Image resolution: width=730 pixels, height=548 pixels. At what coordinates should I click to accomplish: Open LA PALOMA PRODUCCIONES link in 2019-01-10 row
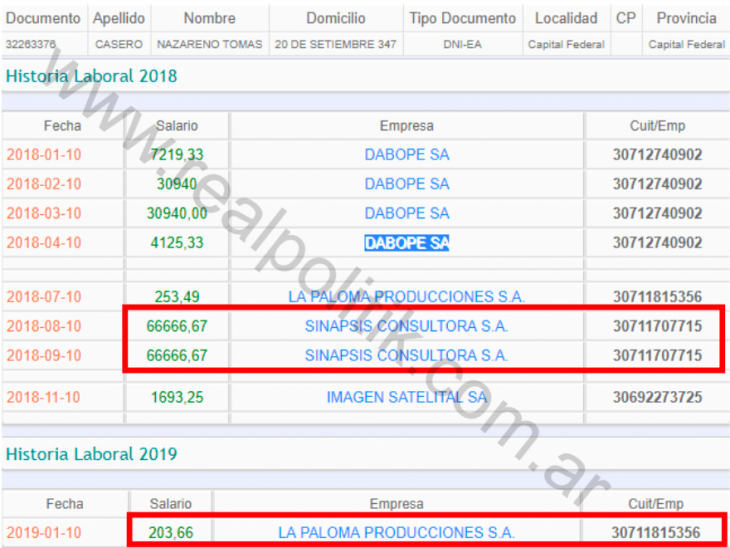pyautogui.click(x=397, y=532)
